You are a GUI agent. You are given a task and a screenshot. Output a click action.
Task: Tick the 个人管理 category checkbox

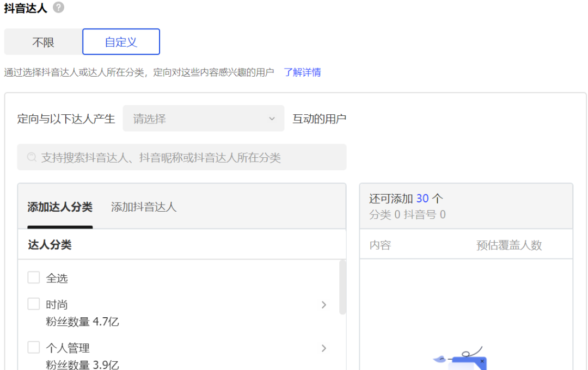click(x=34, y=347)
